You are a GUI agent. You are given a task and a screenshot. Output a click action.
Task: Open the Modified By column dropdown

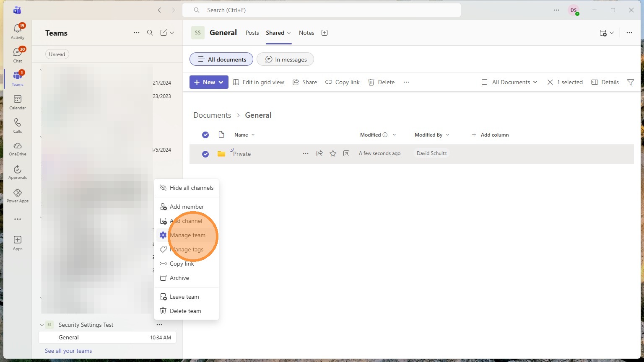click(432, 135)
